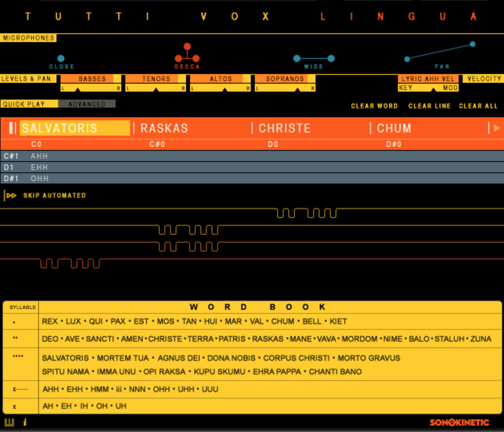Open the info icon at bottom

click(25, 422)
